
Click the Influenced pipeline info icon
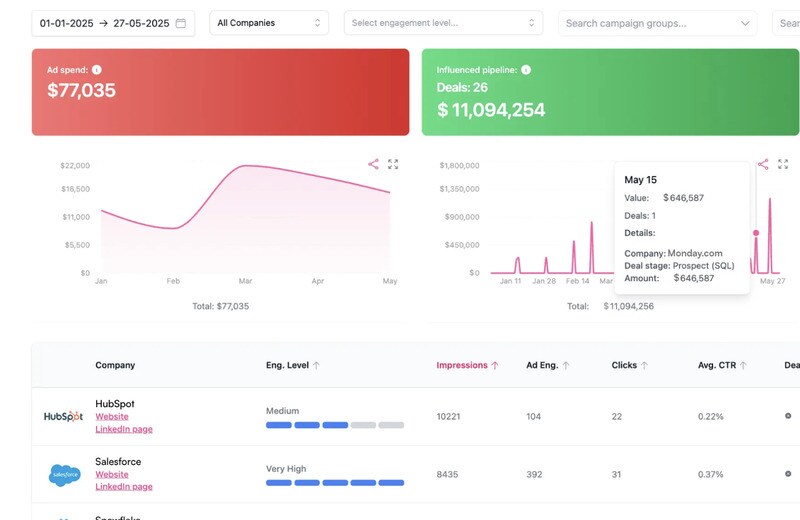526,70
